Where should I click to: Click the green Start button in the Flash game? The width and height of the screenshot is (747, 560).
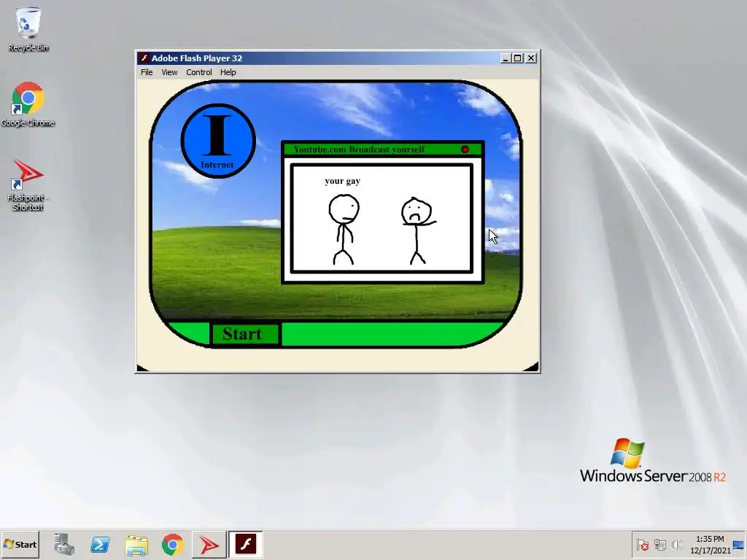coord(245,334)
